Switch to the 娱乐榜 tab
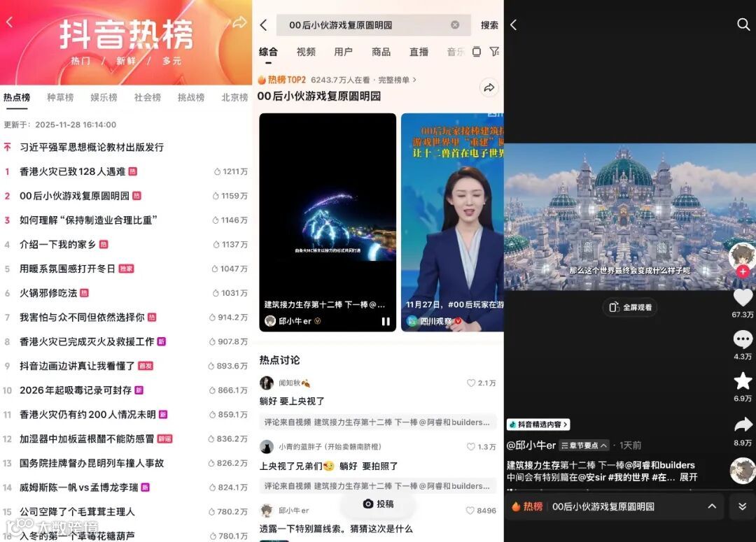The height and width of the screenshot is (542, 756). [x=104, y=97]
